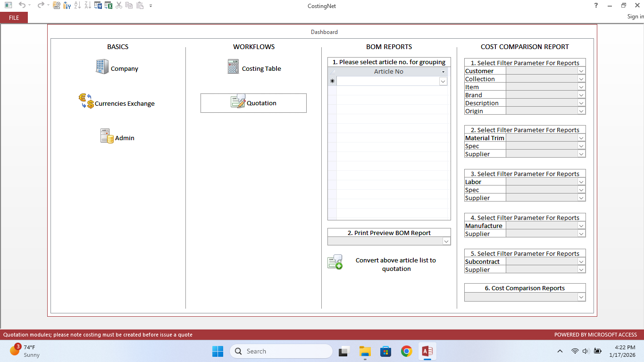Click the Admin server icon
This screenshot has height=362, width=644.
107,136
